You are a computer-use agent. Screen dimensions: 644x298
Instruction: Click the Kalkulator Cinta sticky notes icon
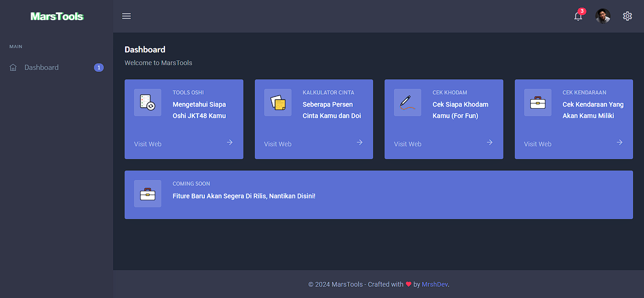pos(278,102)
